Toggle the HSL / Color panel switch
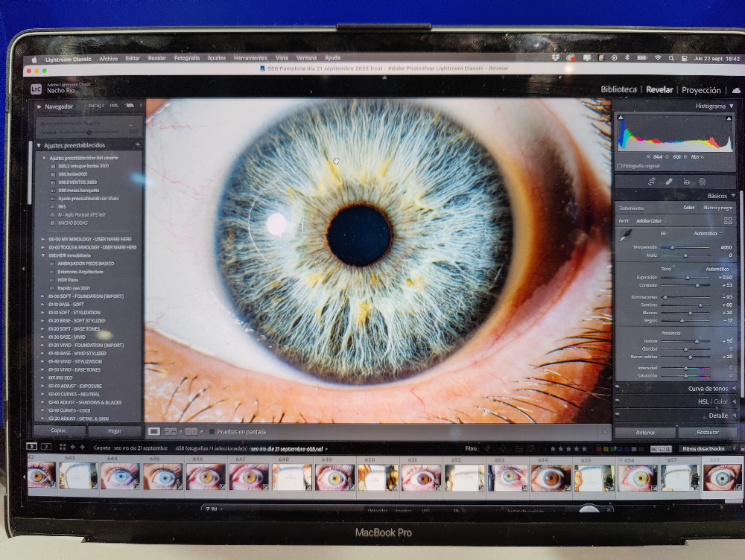Image resolution: width=745 pixels, height=560 pixels. coord(617,401)
